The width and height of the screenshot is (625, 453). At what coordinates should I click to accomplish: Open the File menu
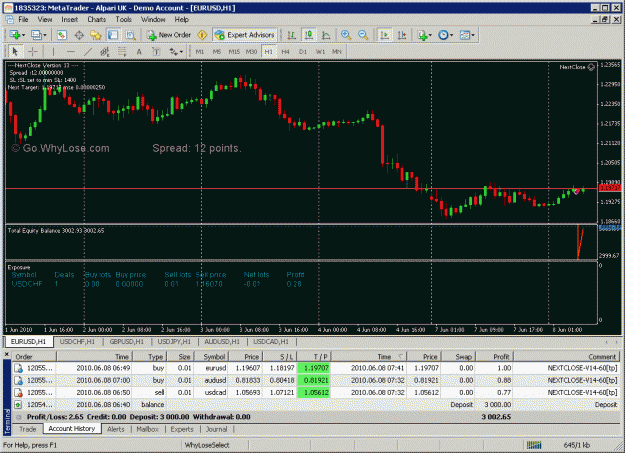tap(23, 20)
